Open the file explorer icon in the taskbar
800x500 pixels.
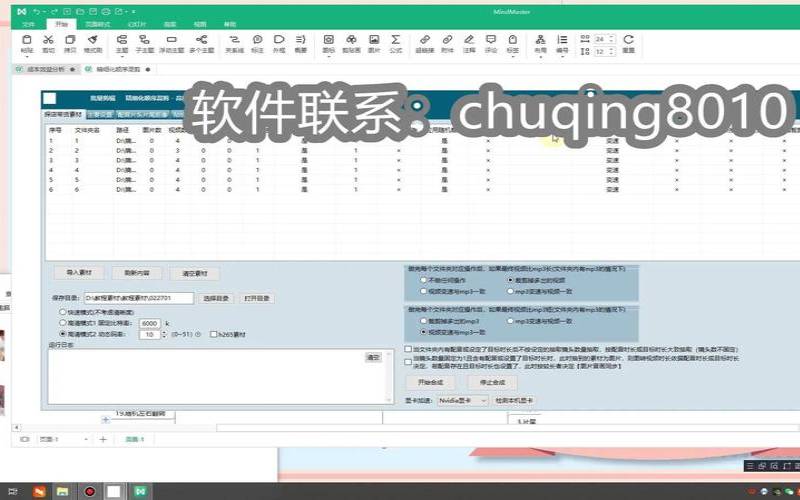[x=62, y=491]
